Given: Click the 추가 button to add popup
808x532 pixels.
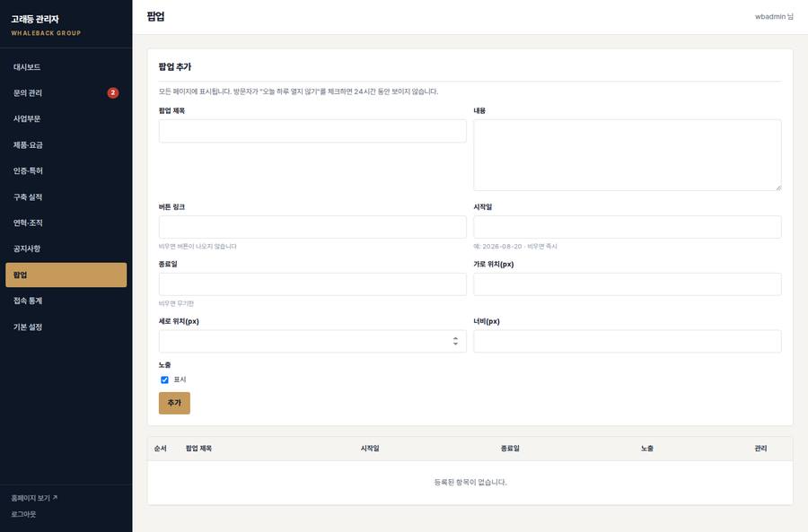Looking at the screenshot, I should (174, 403).
